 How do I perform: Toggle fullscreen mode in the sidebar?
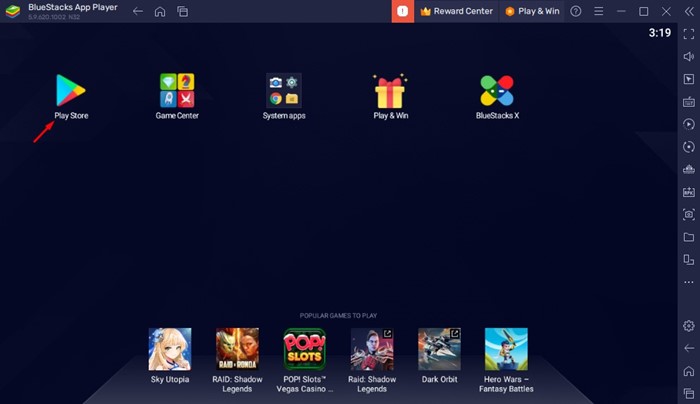pos(688,34)
